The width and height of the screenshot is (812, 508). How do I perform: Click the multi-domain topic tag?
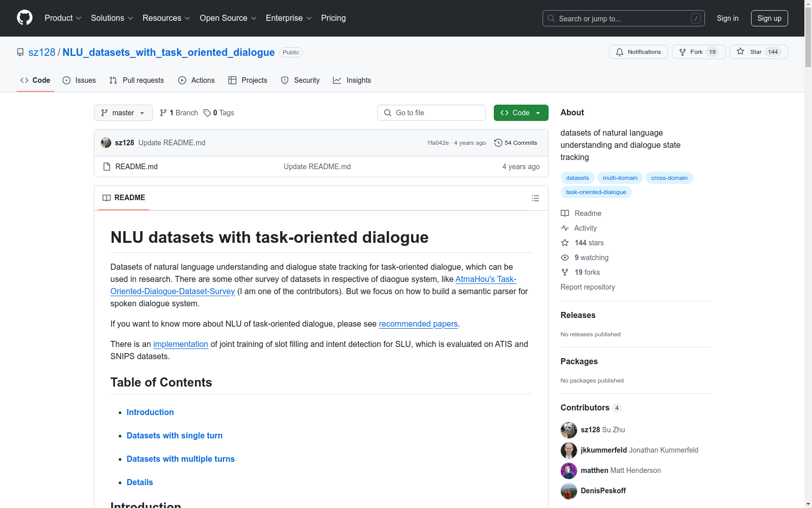tap(620, 178)
